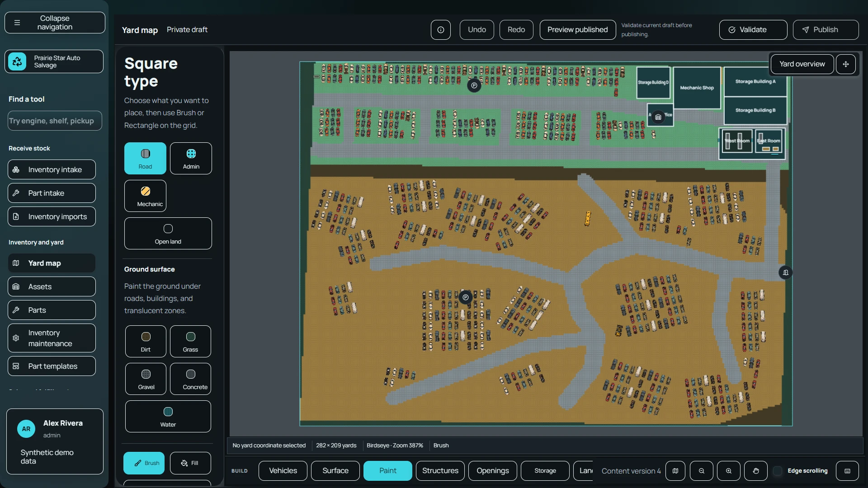Redo the last edit

(x=516, y=30)
